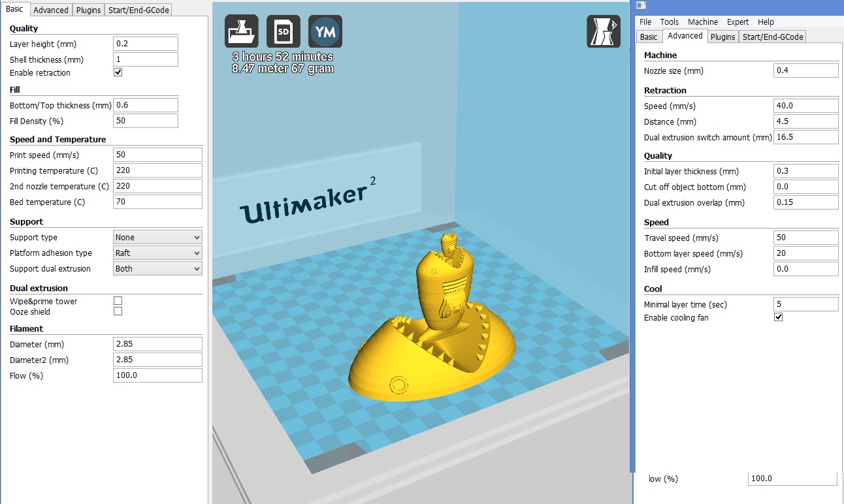Click the YM share icon

point(325,31)
